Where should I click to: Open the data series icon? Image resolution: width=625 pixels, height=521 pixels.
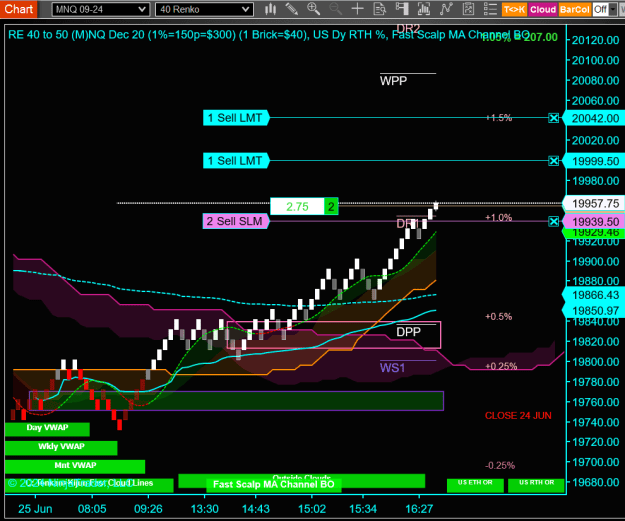coord(424,9)
